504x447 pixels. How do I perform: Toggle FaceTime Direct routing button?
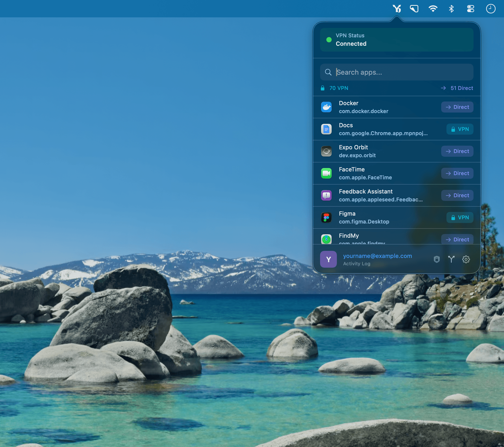[x=457, y=173]
